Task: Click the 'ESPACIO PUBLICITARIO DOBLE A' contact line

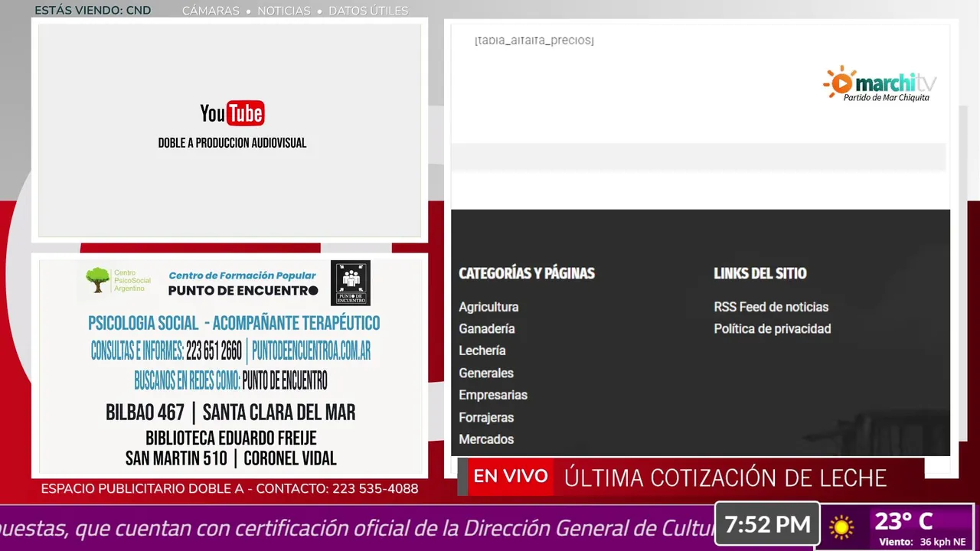Action: pos(230,488)
